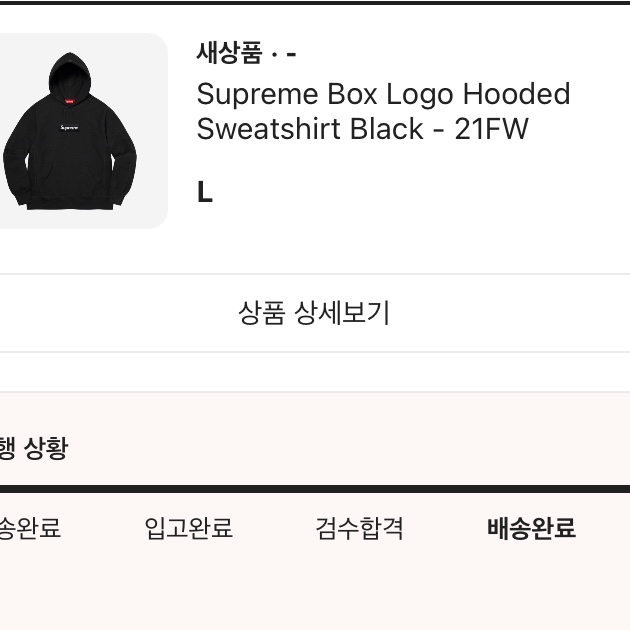Select the partially visible 발송완료 step
The image size is (630, 630).
30,528
